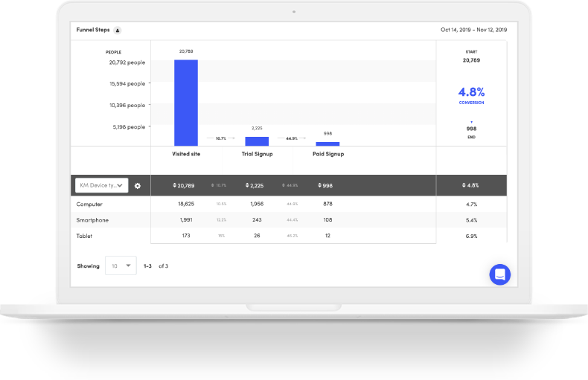Screen dimensions: 588x380
Task: Click the Visited site bar in chart
Action: pos(185,103)
